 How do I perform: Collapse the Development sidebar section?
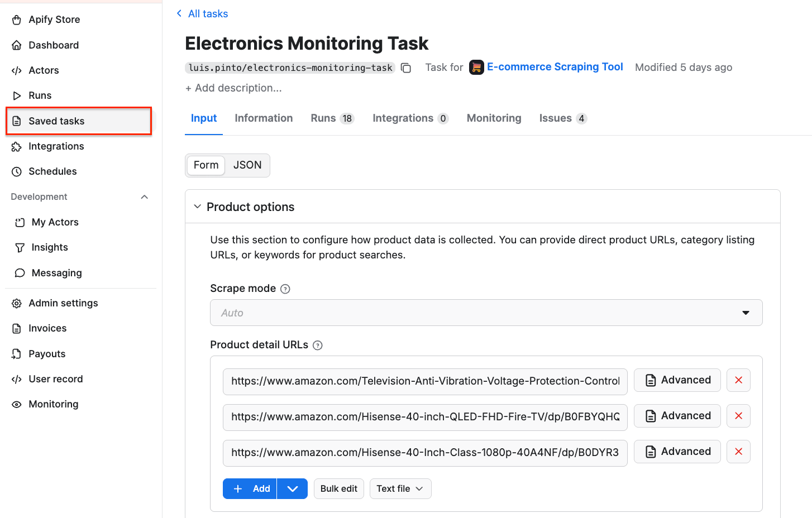click(x=144, y=196)
